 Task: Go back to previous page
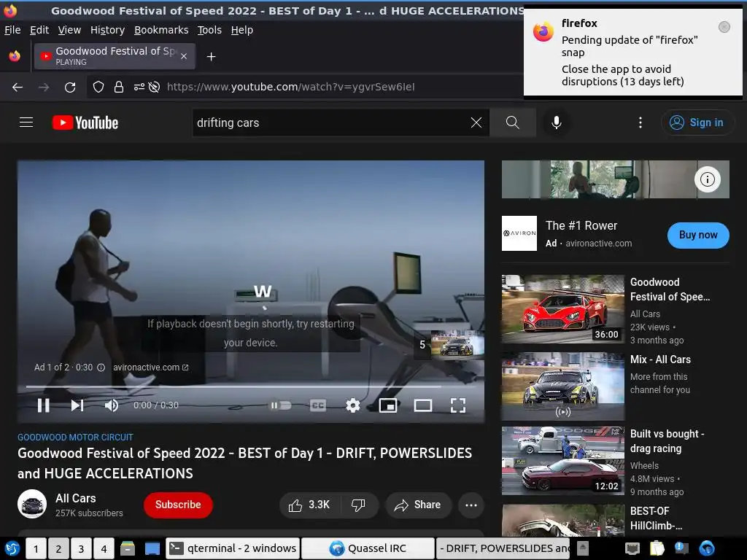point(18,87)
